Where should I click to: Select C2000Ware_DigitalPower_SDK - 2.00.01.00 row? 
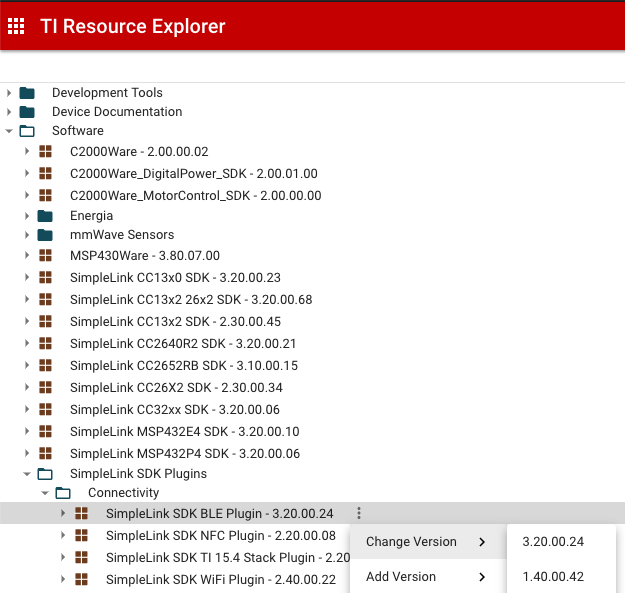click(x=194, y=173)
